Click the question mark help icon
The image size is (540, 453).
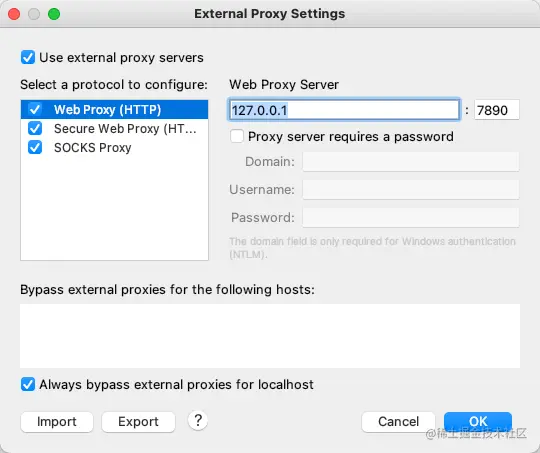[198, 420]
